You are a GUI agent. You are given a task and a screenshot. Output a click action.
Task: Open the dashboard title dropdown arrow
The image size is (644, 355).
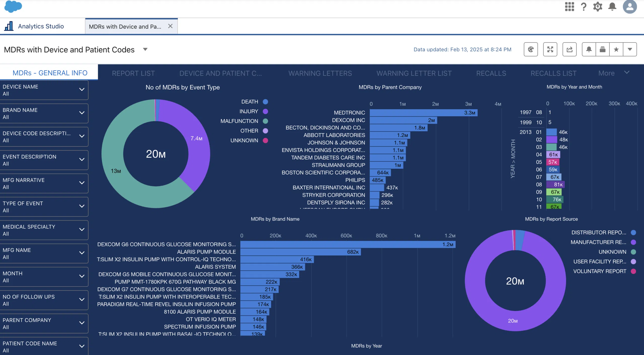click(x=145, y=49)
